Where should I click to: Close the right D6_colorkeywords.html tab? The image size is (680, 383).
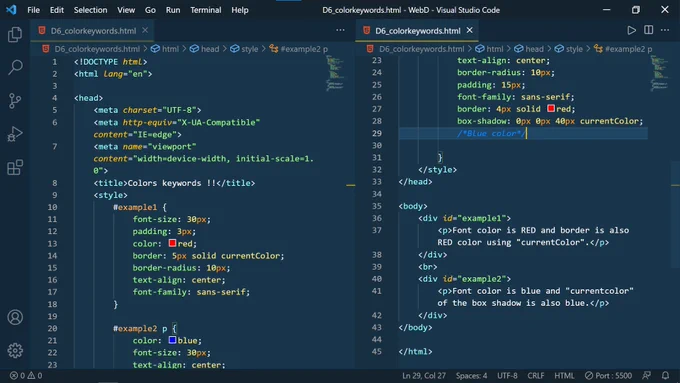(x=470, y=30)
